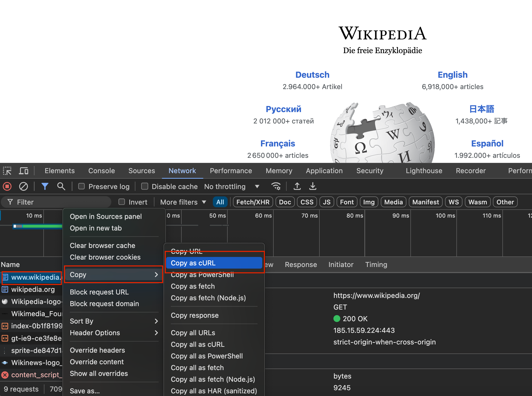Viewport: 532px width, 396px height.
Task: Switch to the Elements panel tab
Action: [60, 171]
